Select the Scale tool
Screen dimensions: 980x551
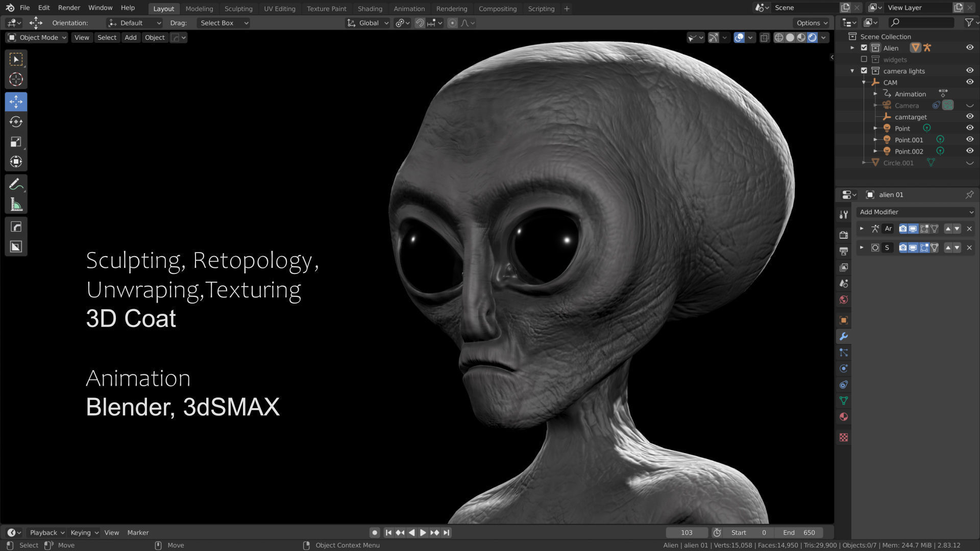[x=16, y=142]
